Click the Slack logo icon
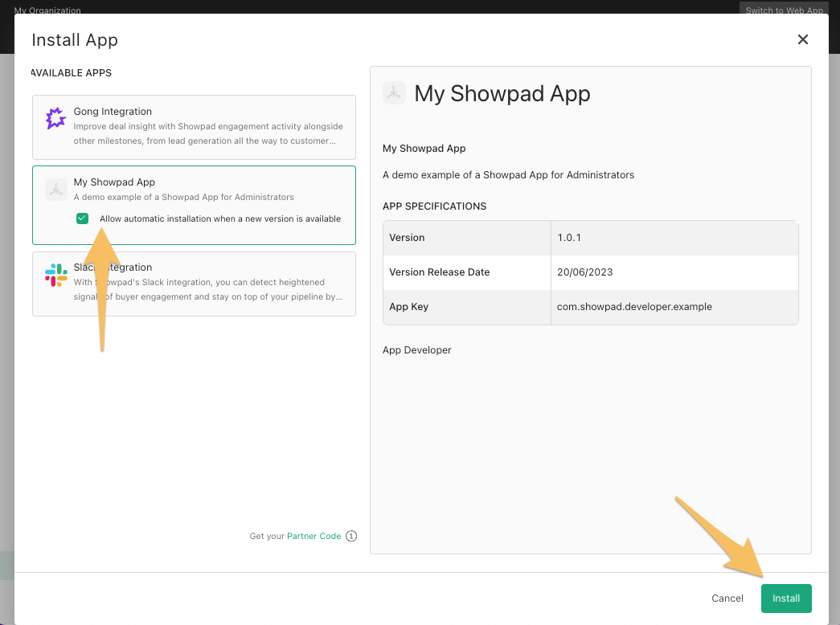 point(55,275)
